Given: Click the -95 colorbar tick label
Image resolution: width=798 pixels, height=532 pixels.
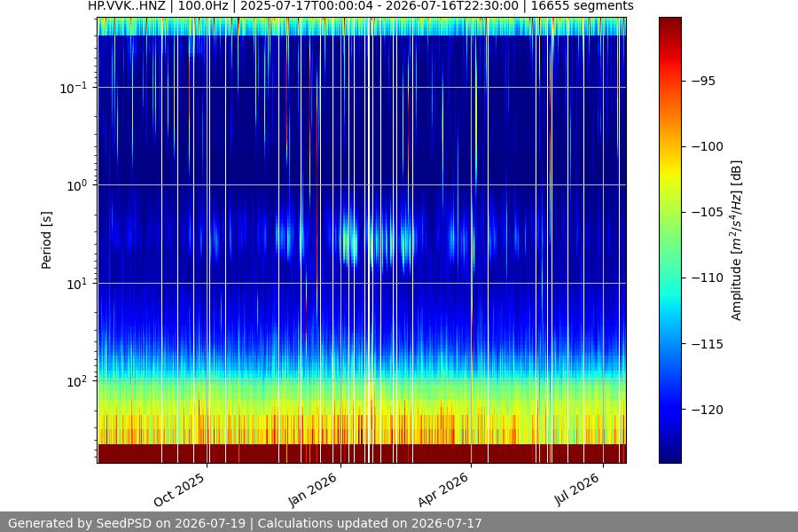Looking at the screenshot, I should [703, 81].
